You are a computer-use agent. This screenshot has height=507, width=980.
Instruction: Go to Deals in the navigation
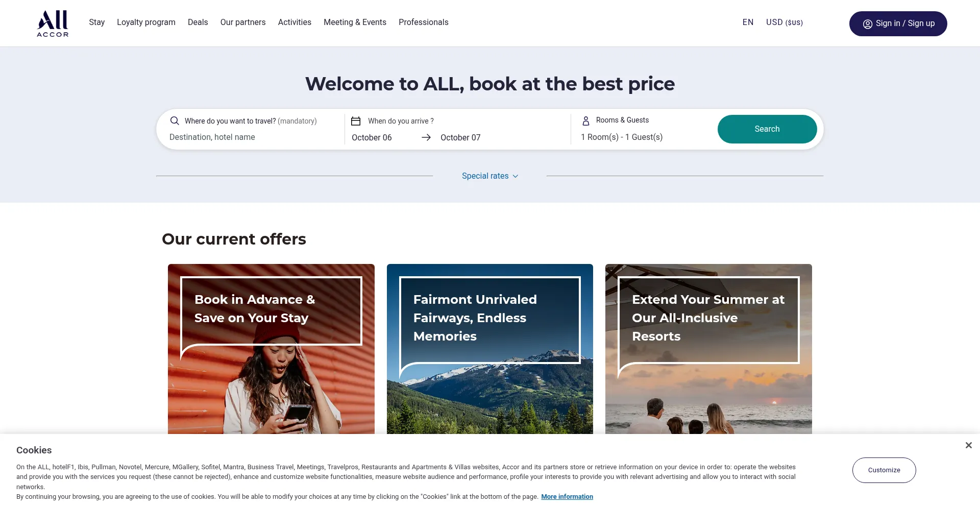click(x=198, y=22)
